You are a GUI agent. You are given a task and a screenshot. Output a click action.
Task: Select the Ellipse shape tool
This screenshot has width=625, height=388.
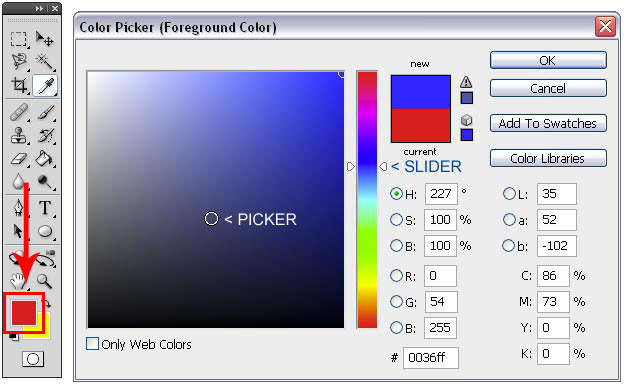click(x=45, y=231)
